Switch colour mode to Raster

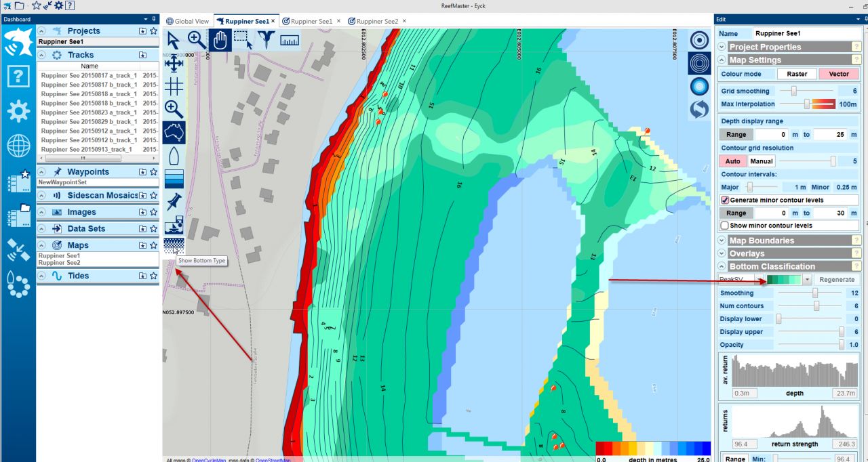(797, 74)
